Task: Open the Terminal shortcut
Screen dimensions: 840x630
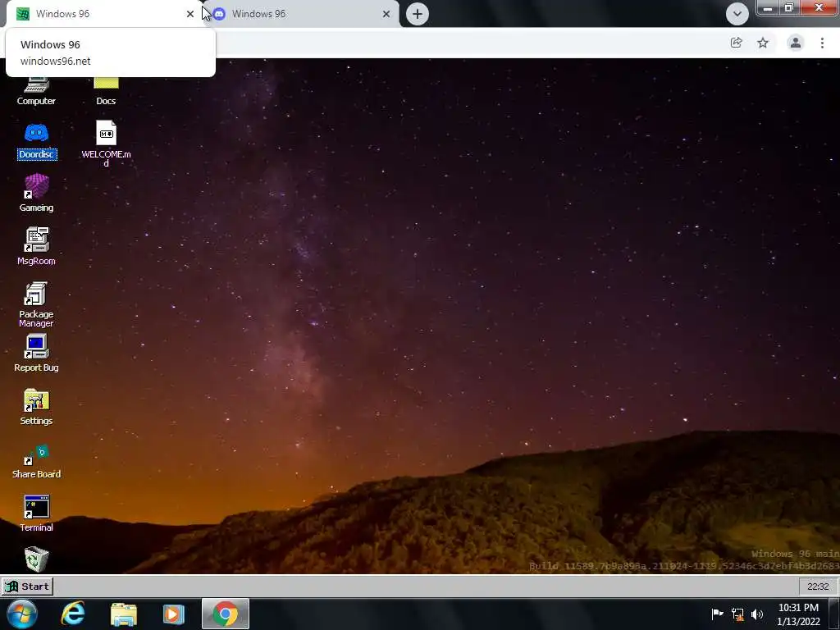Action: pyautogui.click(x=36, y=514)
